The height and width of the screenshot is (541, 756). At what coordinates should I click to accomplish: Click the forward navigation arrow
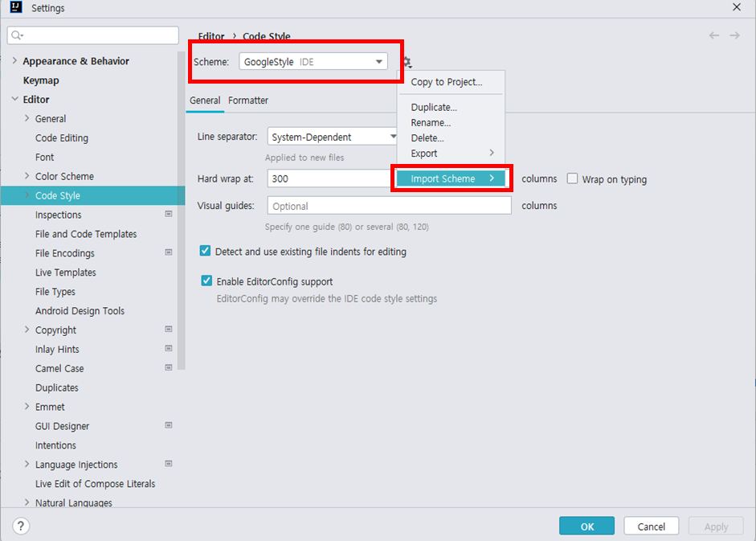coord(734,35)
